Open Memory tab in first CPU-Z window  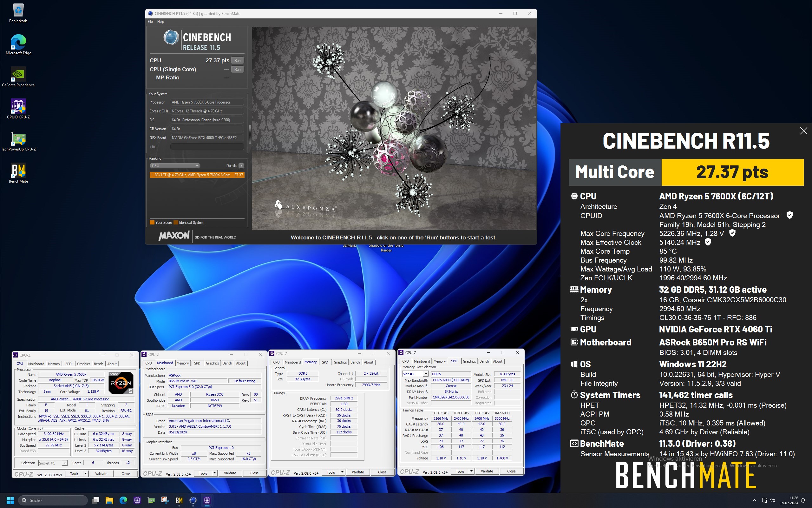pyautogui.click(x=54, y=364)
